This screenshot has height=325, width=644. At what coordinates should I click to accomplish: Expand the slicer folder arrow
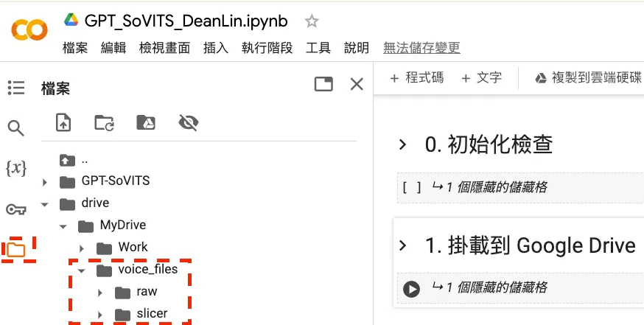99,315
